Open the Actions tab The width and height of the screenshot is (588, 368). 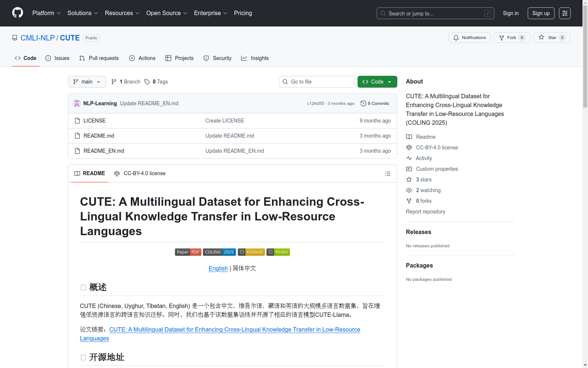(x=142, y=58)
